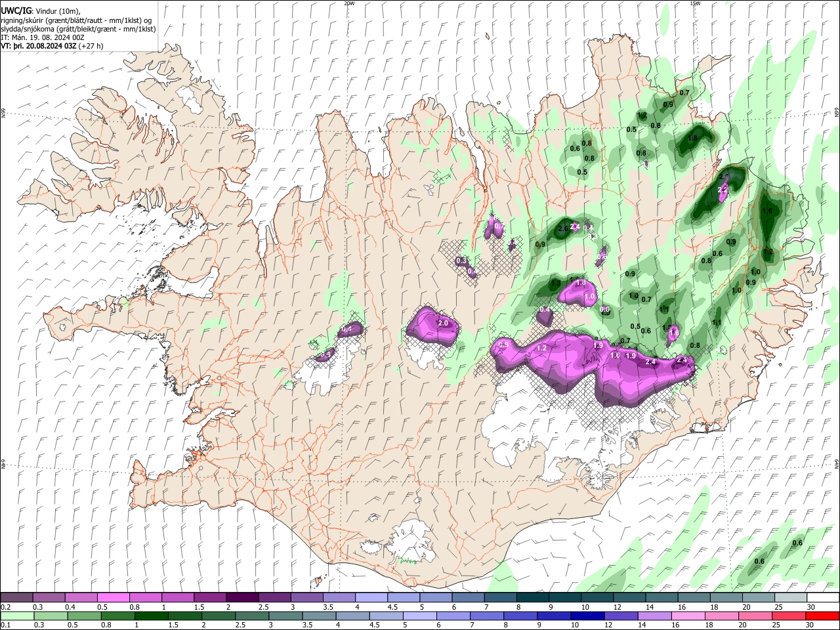The height and width of the screenshot is (630, 840).
Task: Click the deep blue 10 rain legend swatch
Action: (x=587, y=616)
